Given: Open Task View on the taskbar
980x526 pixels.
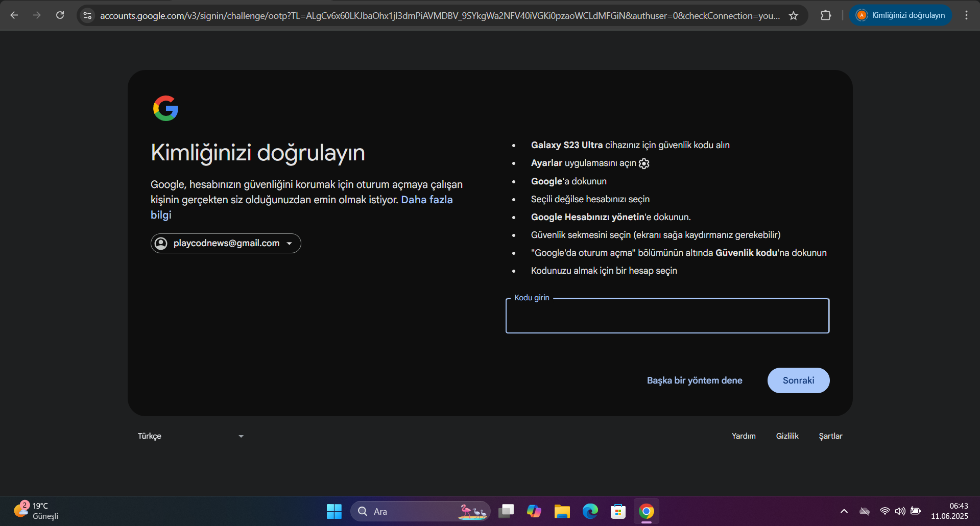Looking at the screenshot, I should point(506,511).
